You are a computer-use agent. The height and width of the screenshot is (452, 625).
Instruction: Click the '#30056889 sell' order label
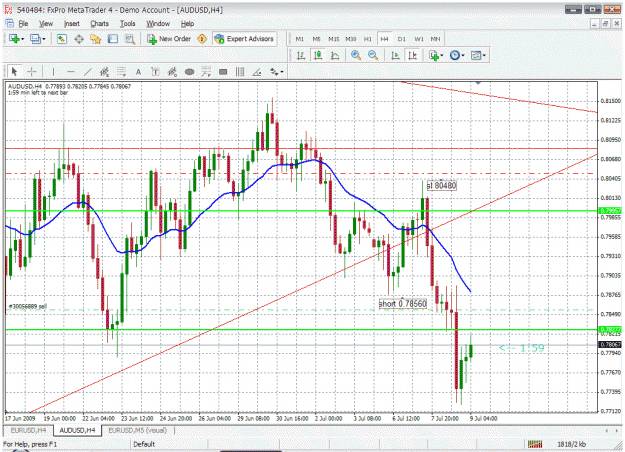pyautogui.click(x=28, y=306)
